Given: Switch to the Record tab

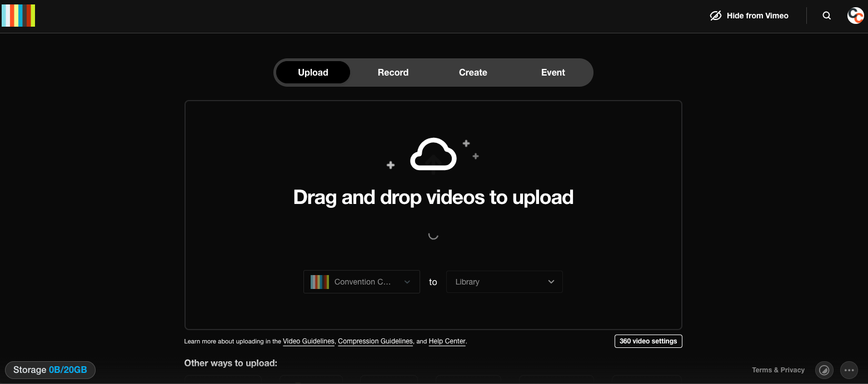Looking at the screenshot, I should [393, 72].
